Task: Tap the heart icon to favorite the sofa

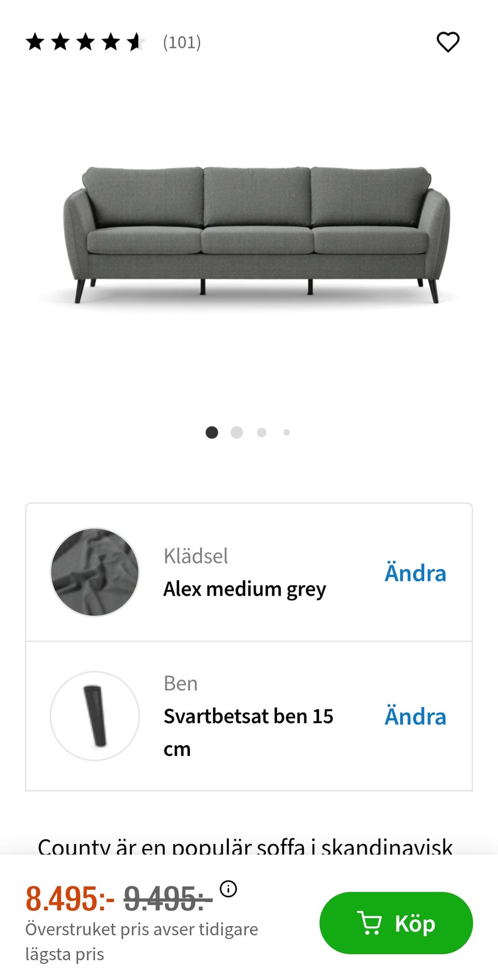Action: (x=448, y=42)
